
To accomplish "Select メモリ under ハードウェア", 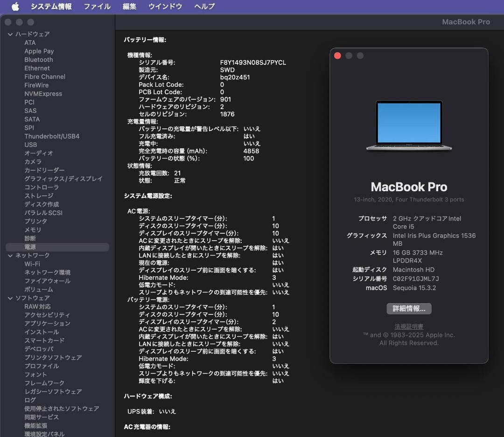I will pyautogui.click(x=33, y=230).
